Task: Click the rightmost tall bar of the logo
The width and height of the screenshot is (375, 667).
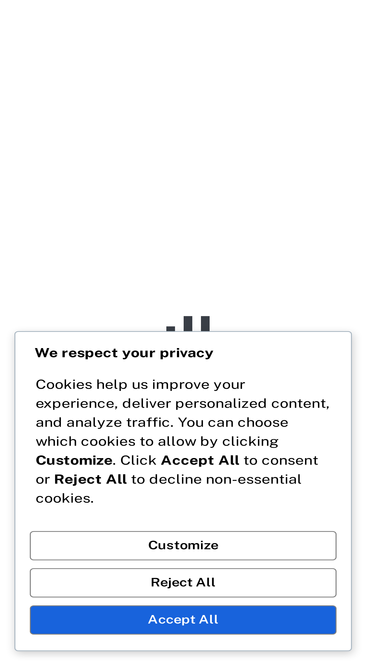Action: pos(205,323)
